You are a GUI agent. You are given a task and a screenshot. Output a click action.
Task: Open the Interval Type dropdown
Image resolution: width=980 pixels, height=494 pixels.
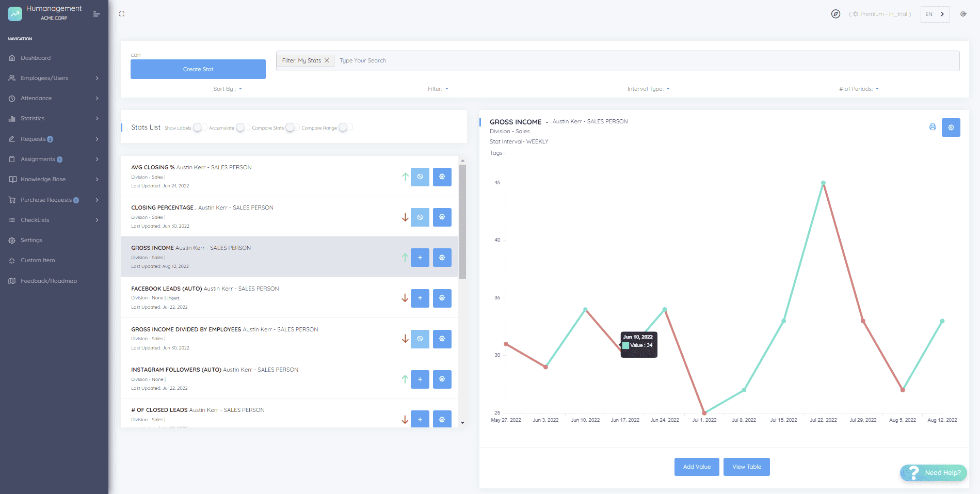[x=648, y=89]
